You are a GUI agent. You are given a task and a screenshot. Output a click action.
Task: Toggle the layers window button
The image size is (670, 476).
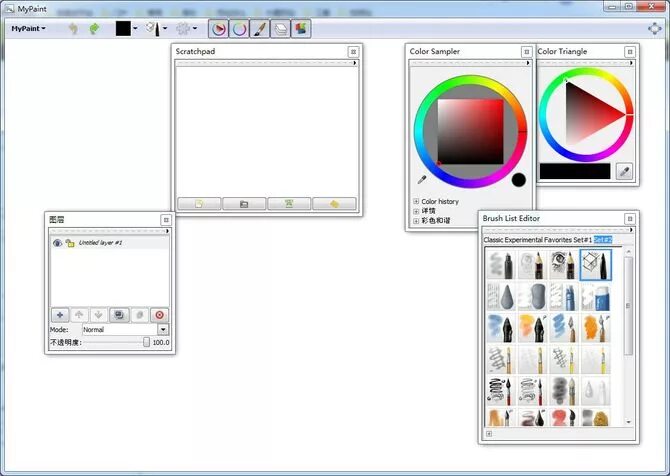point(280,29)
